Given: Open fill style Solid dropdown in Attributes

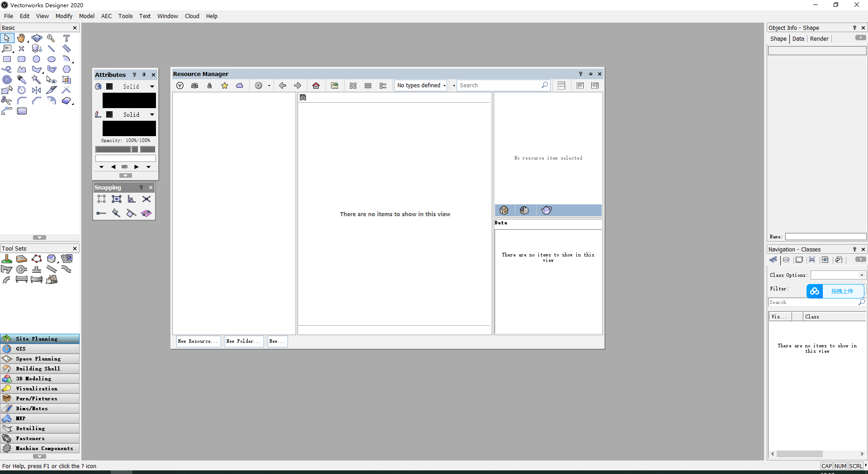Looking at the screenshot, I should point(152,86).
